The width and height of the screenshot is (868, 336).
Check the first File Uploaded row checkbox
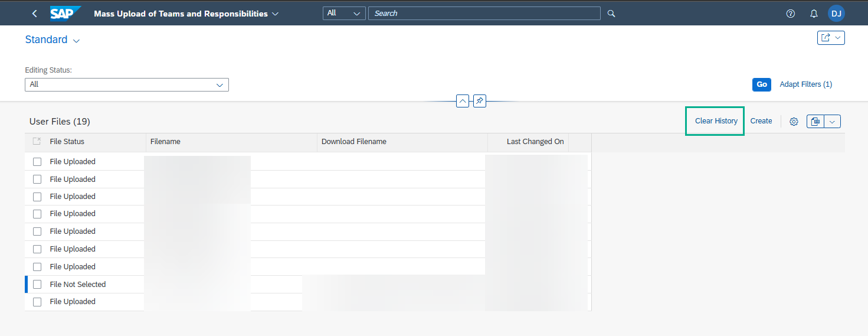tap(37, 162)
